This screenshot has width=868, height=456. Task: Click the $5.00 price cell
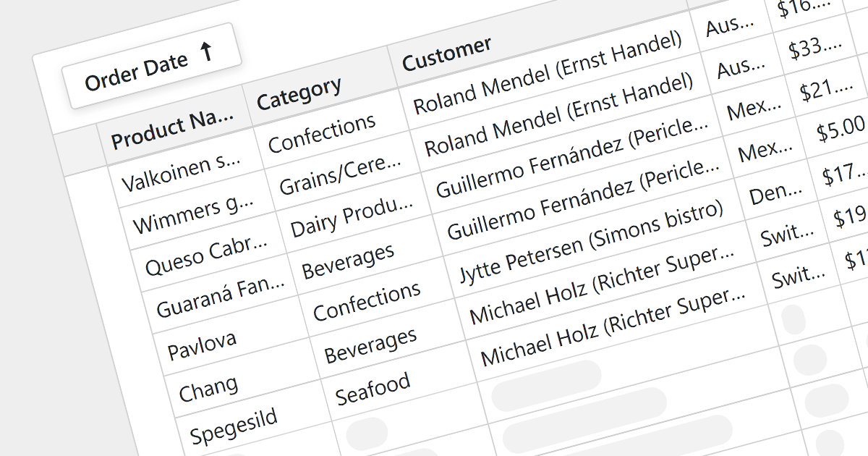point(840,131)
